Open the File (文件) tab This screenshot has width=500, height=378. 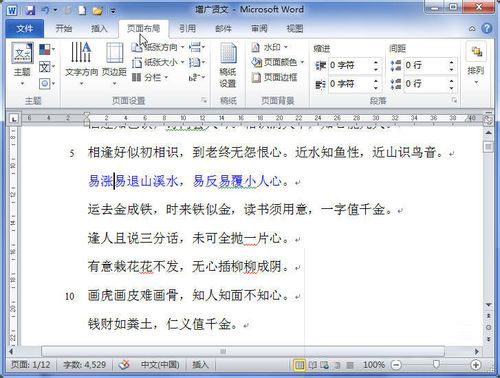click(x=25, y=28)
